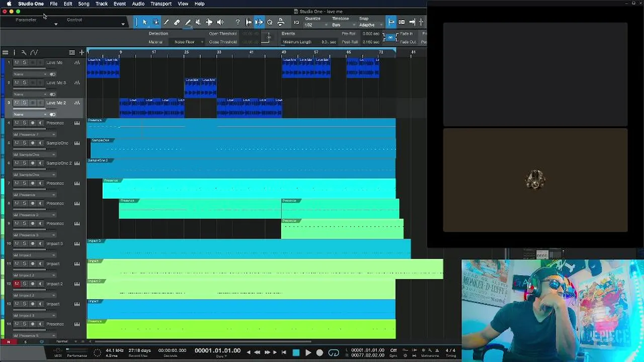Toggle snap-to-grid button in toolbar
The width and height of the screenshot is (644, 362).
point(391,22)
